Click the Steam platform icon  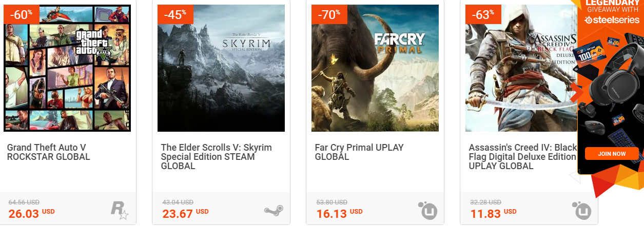pos(274,210)
